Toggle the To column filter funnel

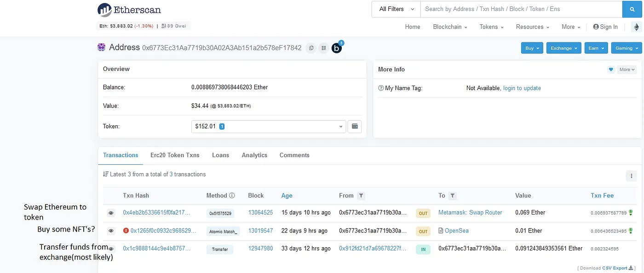tap(453, 196)
